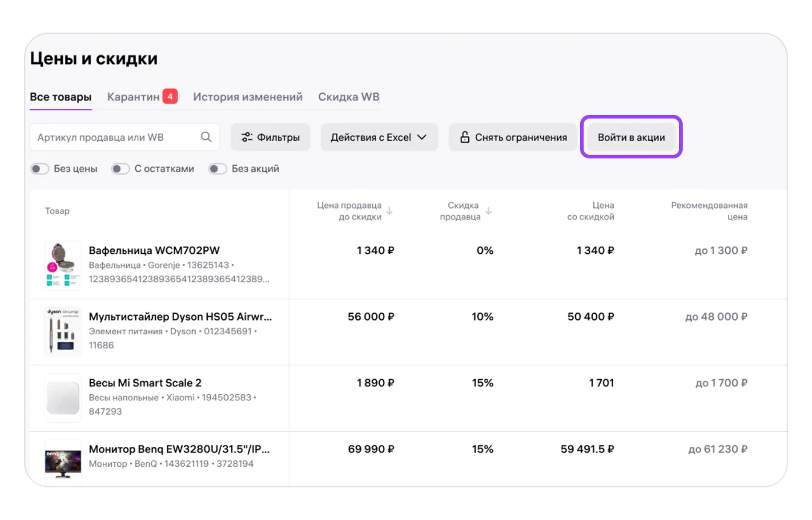Click the red Карантин badge showing 4
812x520 pixels.
pyautogui.click(x=170, y=97)
